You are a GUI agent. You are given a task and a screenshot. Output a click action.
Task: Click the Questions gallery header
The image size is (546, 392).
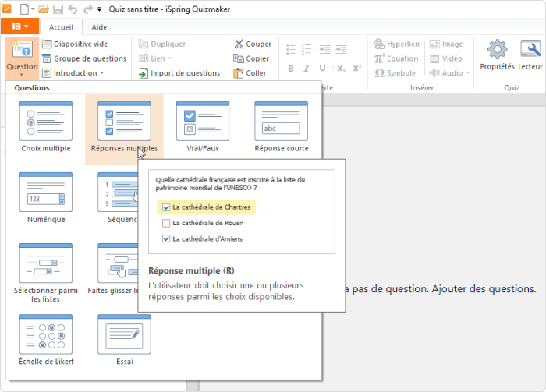pos(32,88)
